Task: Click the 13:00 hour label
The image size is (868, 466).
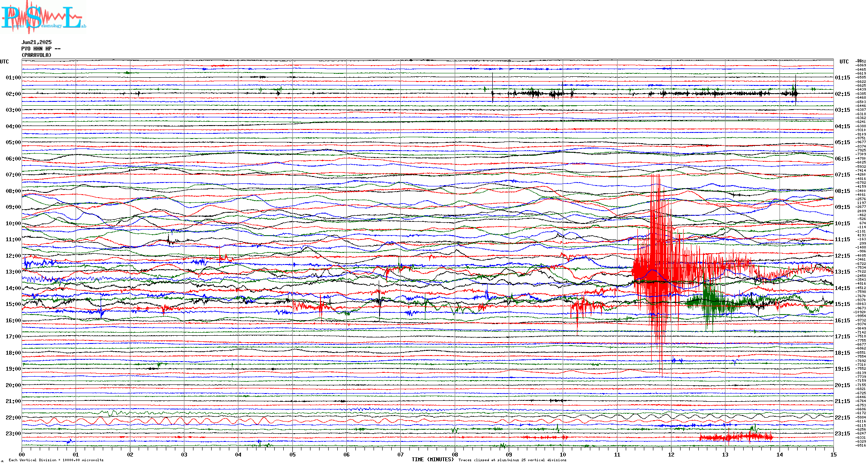Action: click(13, 272)
